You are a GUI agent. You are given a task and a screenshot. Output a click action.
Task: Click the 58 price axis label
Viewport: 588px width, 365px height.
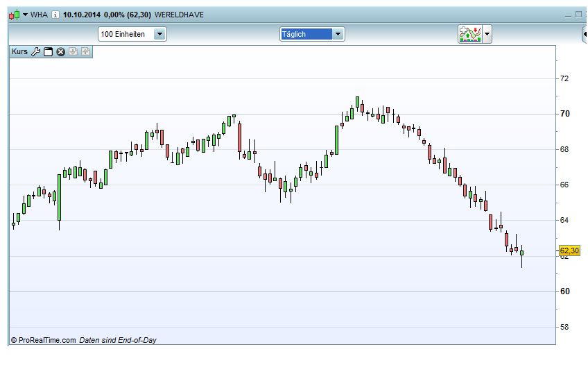564,327
